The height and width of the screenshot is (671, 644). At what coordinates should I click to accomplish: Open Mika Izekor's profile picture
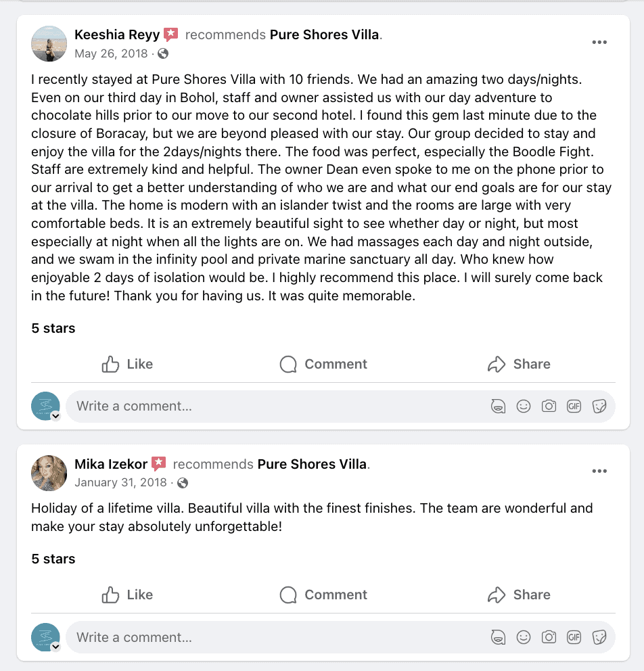coord(49,473)
